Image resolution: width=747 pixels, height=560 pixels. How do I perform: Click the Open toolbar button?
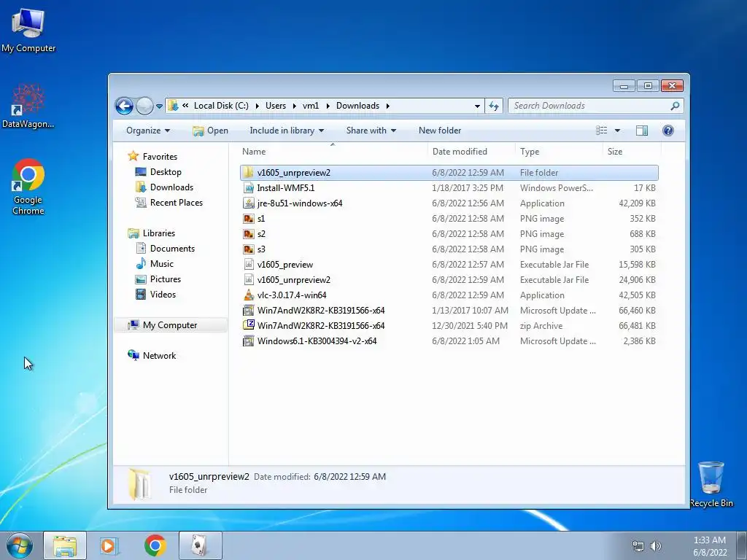point(210,131)
